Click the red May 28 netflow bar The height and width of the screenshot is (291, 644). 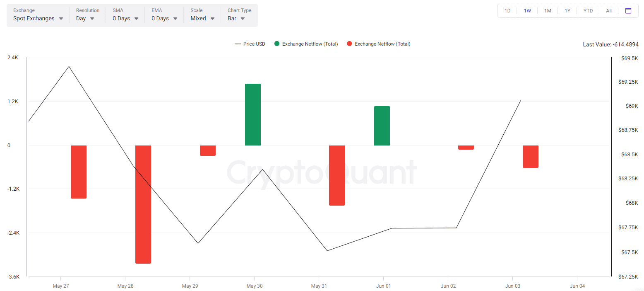click(x=143, y=204)
